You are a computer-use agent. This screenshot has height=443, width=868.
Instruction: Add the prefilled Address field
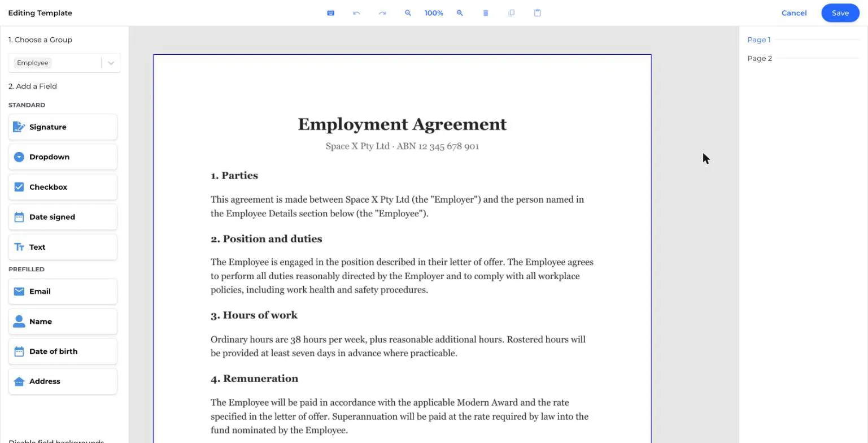(x=63, y=381)
